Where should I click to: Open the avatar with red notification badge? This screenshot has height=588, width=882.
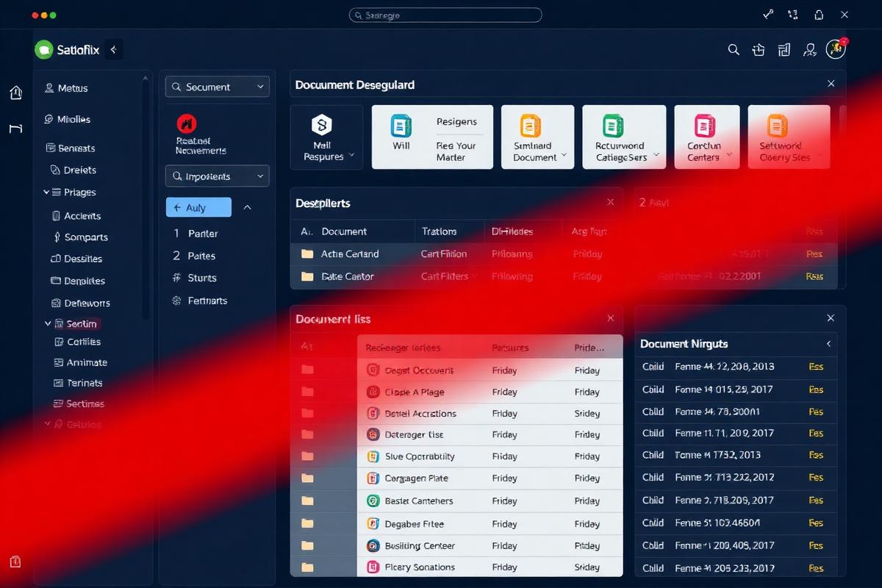(x=836, y=49)
